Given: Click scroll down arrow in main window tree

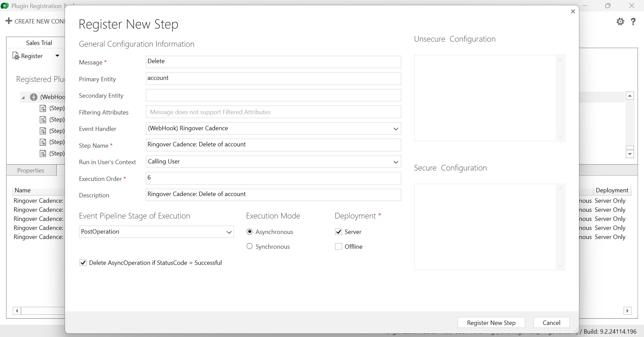Looking at the screenshot, I should coord(630,154).
